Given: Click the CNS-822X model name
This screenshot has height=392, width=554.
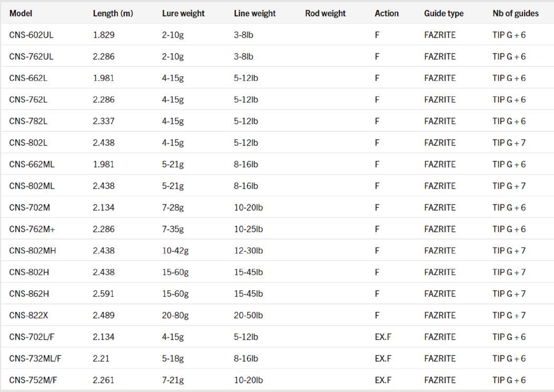Looking at the screenshot, I should click(x=28, y=315).
